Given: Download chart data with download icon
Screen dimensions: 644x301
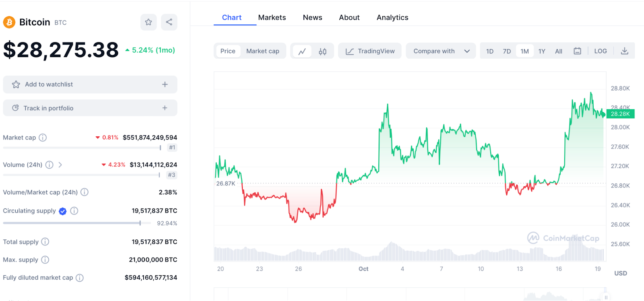Looking at the screenshot, I should [624, 51].
